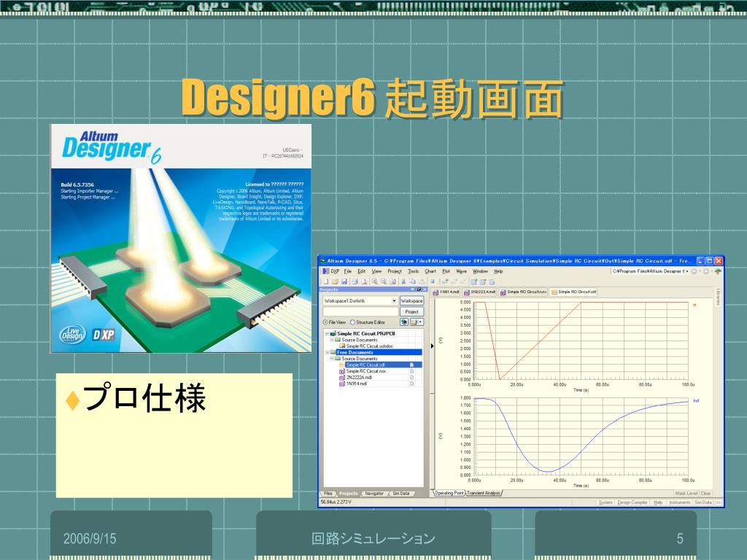Switch to the Transient Analysis tab
The width and height of the screenshot is (747, 560).
[x=484, y=493]
